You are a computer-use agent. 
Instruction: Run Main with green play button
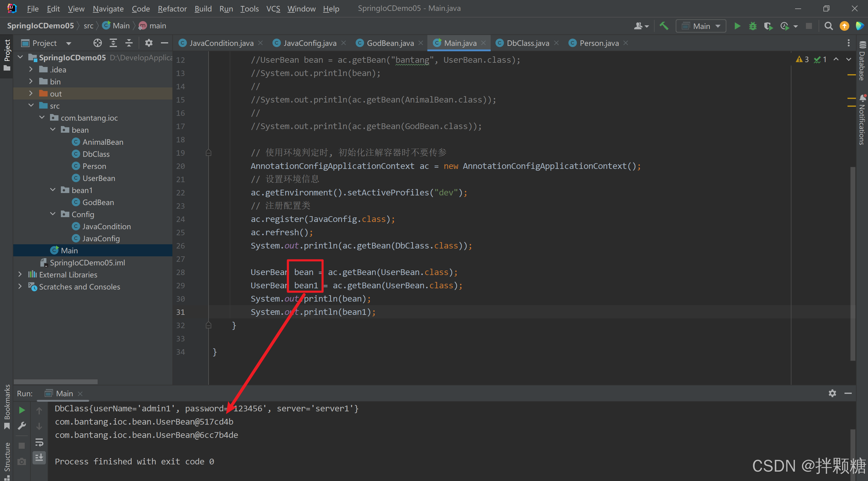point(737,26)
